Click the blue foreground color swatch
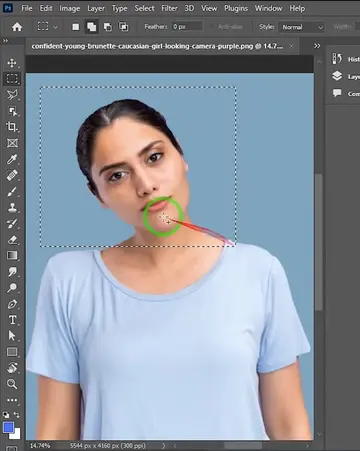The image size is (360, 451). 8,427
